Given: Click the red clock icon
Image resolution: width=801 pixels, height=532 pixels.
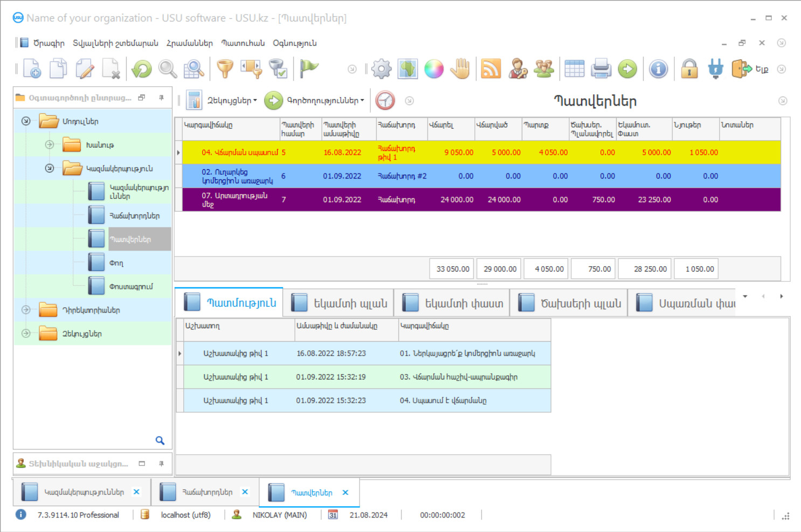Looking at the screenshot, I should pyautogui.click(x=385, y=100).
